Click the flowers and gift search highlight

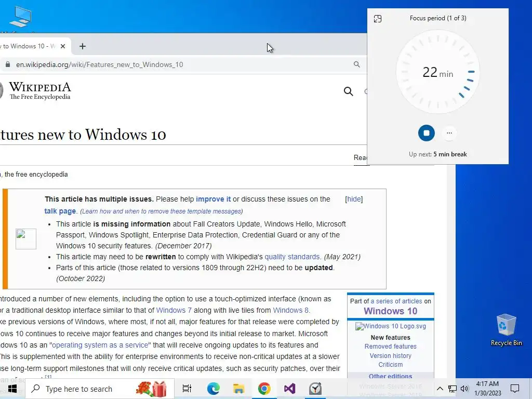pyautogui.click(x=151, y=389)
